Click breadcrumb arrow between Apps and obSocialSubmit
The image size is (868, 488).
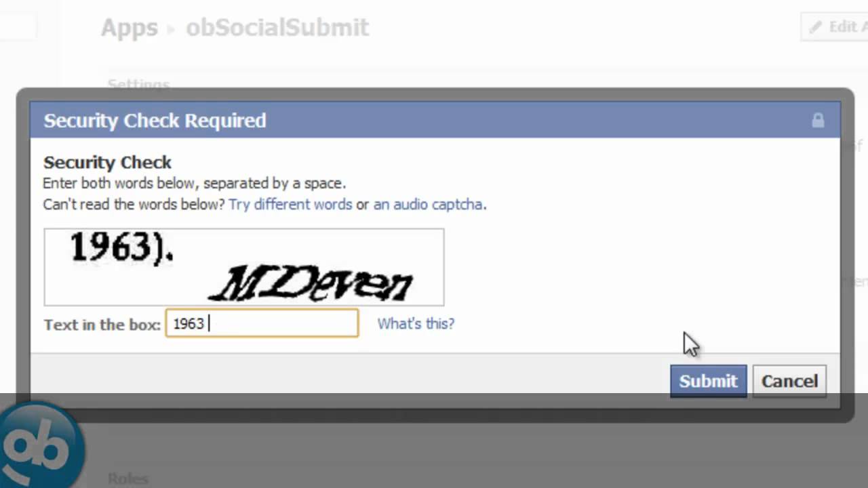point(172,30)
